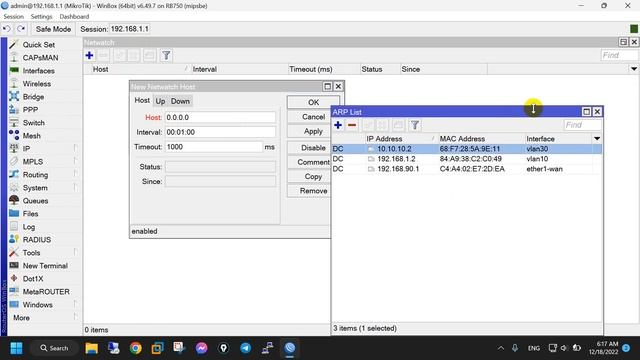Click the undo arrow in toolbar
This screenshot has height=360, width=640.
point(7,29)
